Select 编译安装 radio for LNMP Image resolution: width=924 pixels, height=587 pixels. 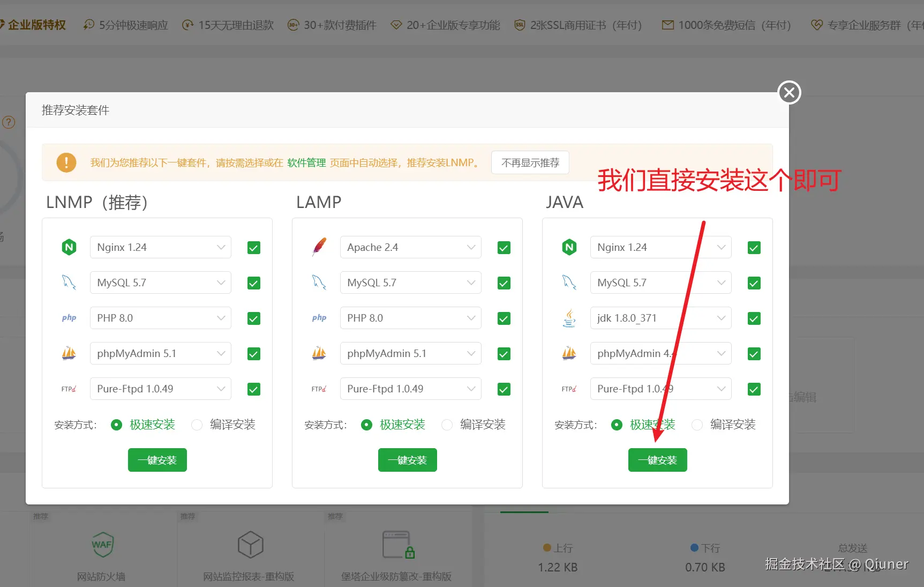pos(197,425)
